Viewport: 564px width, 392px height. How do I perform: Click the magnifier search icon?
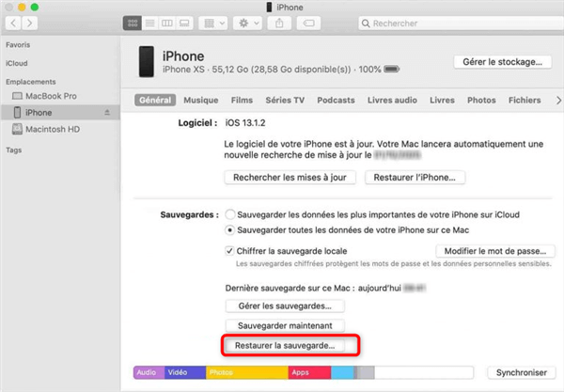tap(366, 24)
